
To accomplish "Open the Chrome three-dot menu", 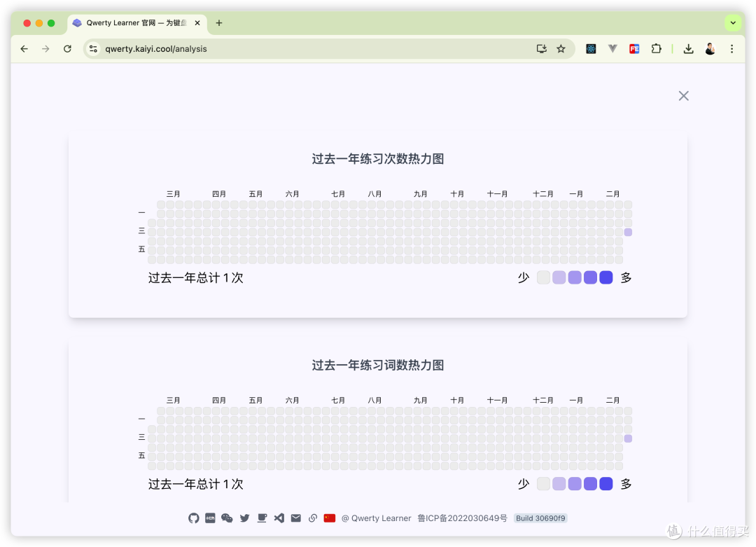I will (x=731, y=49).
